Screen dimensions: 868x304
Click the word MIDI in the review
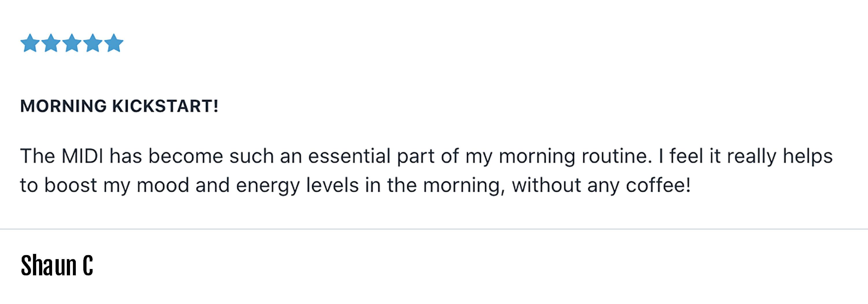(x=82, y=156)
